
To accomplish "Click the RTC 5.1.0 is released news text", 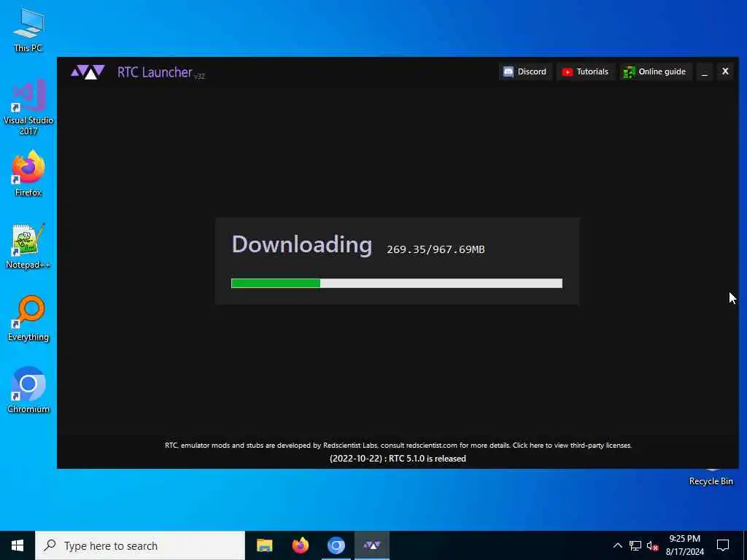I will (398, 459).
